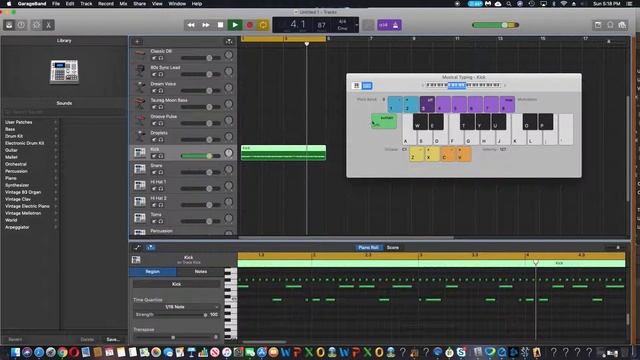Open the LCD display mode dropdown arrow

[356, 25]
